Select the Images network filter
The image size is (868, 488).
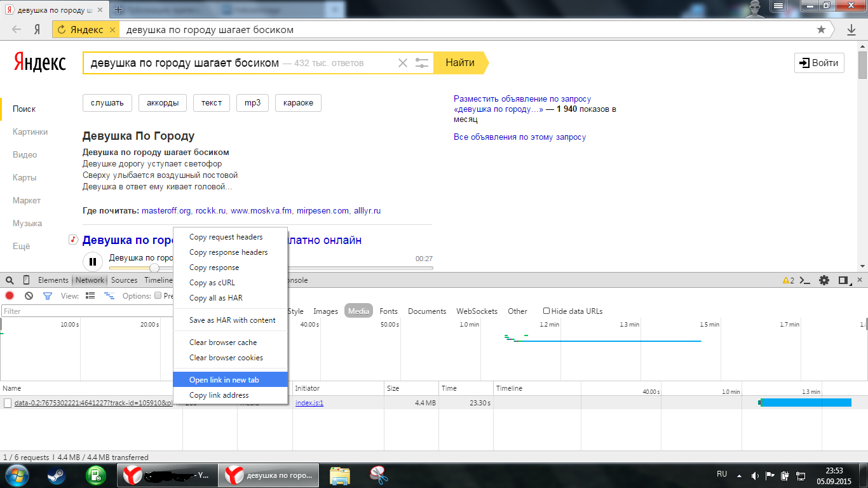click(x=325, y=311)
